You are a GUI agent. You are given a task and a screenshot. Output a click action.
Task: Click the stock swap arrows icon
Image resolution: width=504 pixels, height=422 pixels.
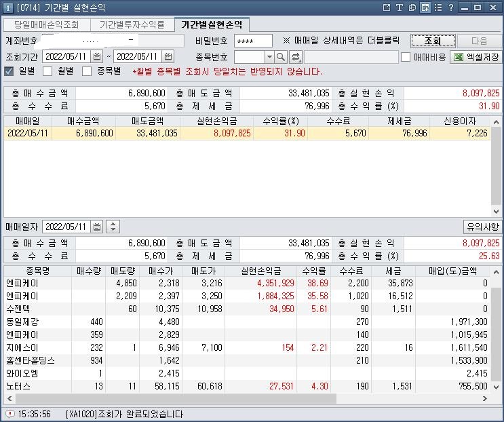296,57
